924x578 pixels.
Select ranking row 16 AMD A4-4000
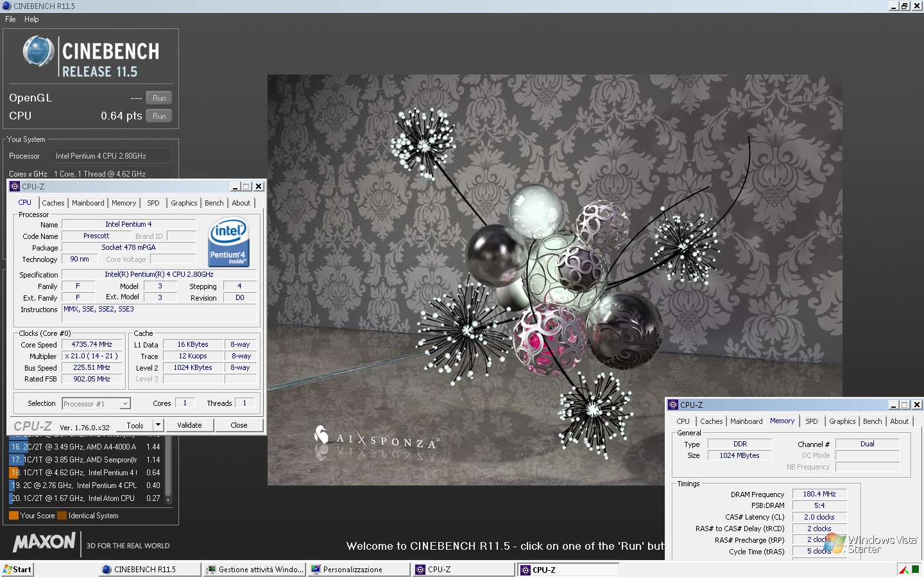[86, 447]
